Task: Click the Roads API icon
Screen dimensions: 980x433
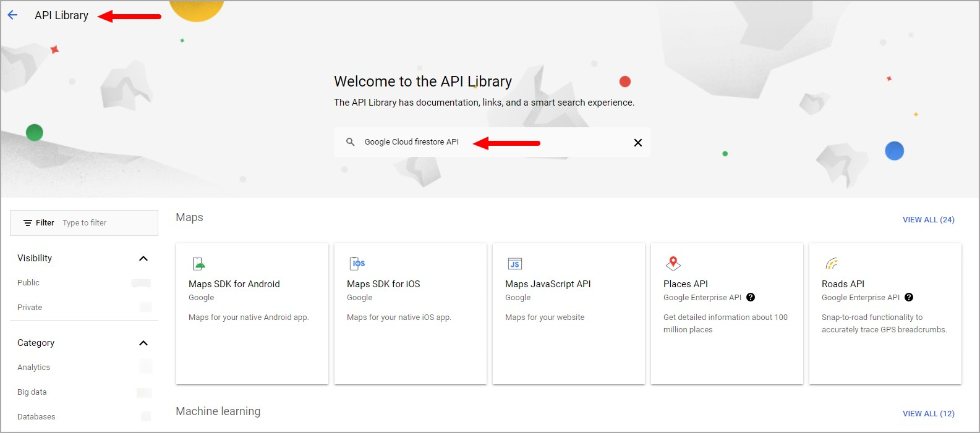Action: [x=832, y=264]
